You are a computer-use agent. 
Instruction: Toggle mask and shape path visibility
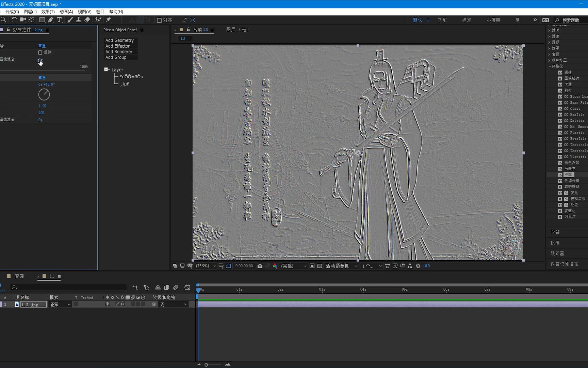tap(229, 266)
